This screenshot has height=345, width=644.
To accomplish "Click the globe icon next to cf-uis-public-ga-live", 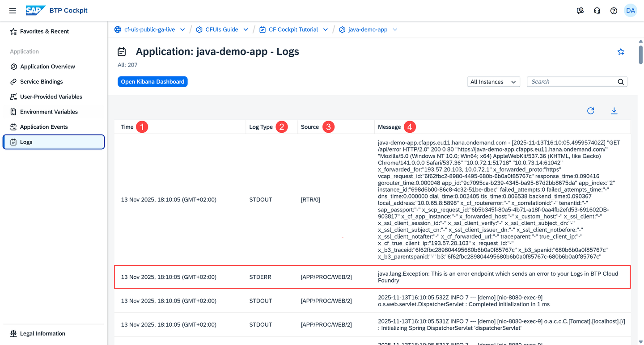I will tap(118, 29).
